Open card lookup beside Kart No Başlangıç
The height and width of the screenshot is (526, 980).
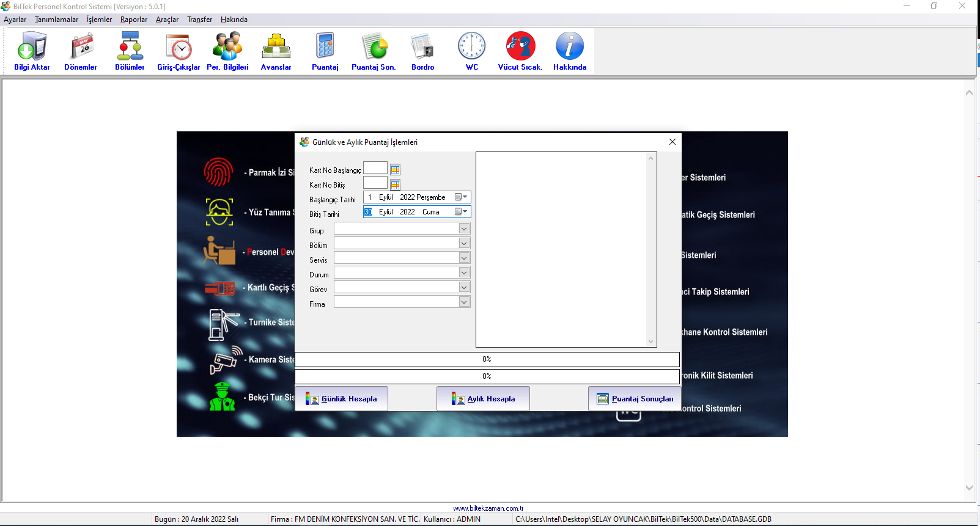tap(396, 170)
